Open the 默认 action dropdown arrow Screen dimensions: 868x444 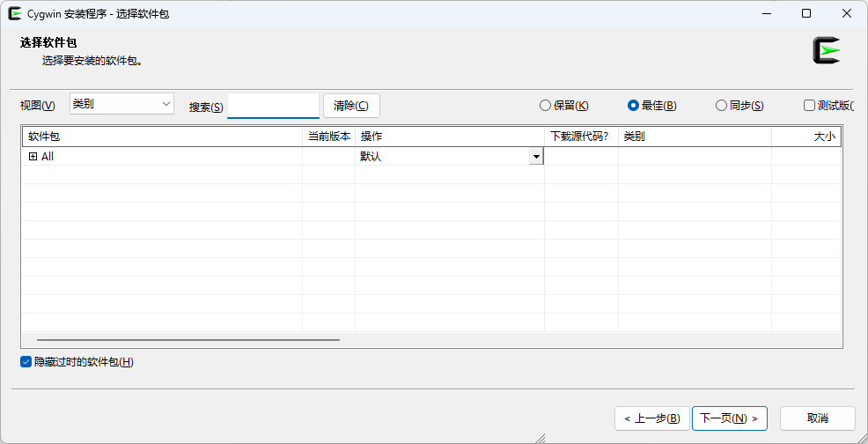(536, 157)
